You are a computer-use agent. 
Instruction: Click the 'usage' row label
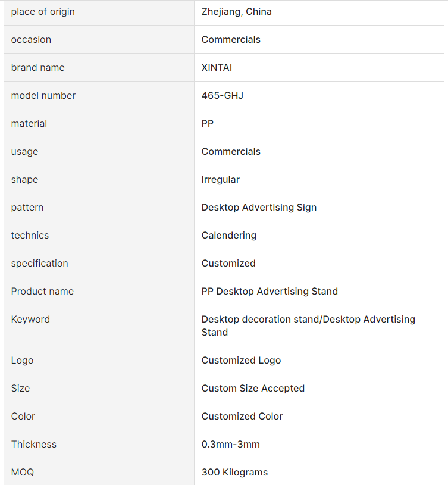click(x=24, y=152)
